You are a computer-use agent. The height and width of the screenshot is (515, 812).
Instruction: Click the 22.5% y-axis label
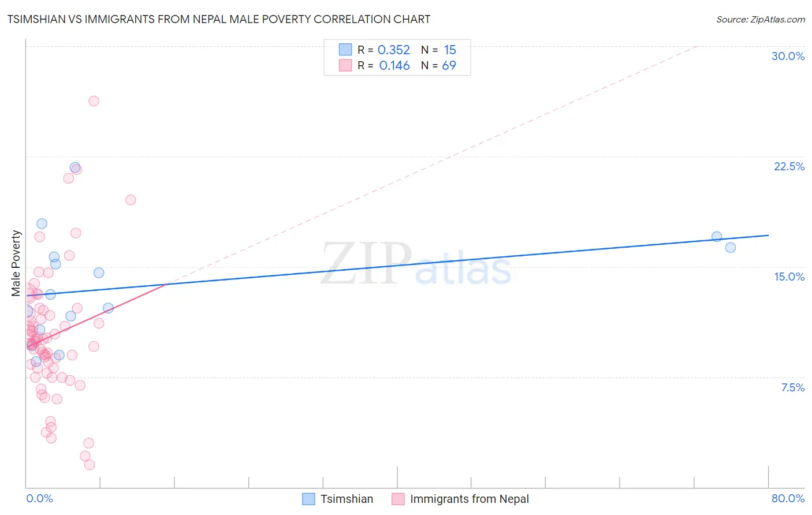[789, 166]
